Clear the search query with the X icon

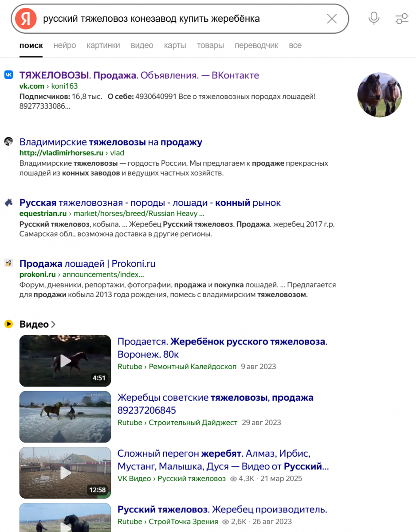[x=332, y=19]
